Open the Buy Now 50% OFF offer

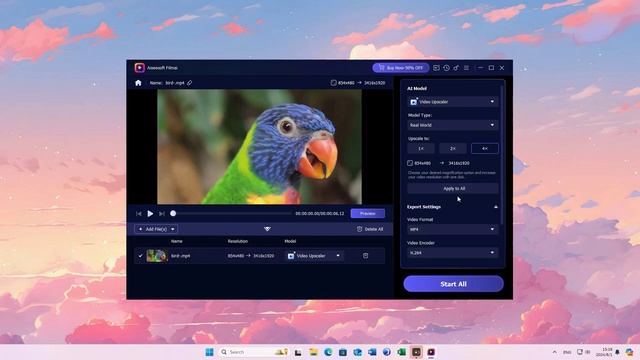click(x=400, y=68)
